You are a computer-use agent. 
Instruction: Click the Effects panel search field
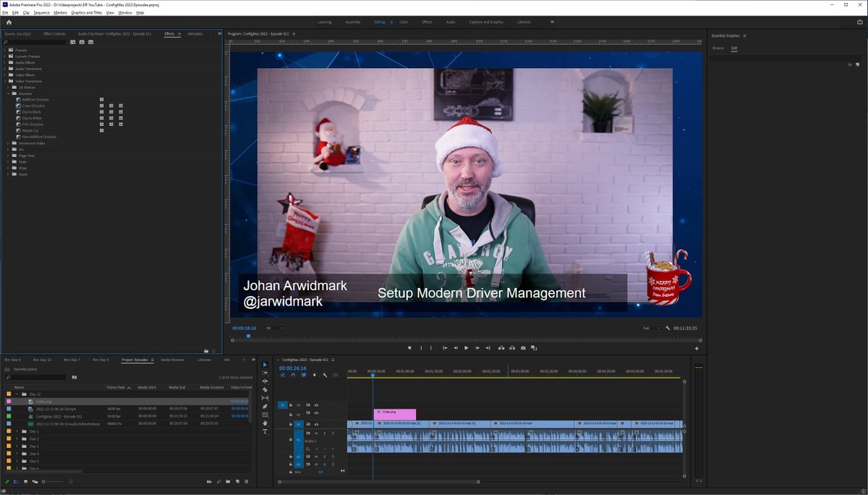coord(36,42)
